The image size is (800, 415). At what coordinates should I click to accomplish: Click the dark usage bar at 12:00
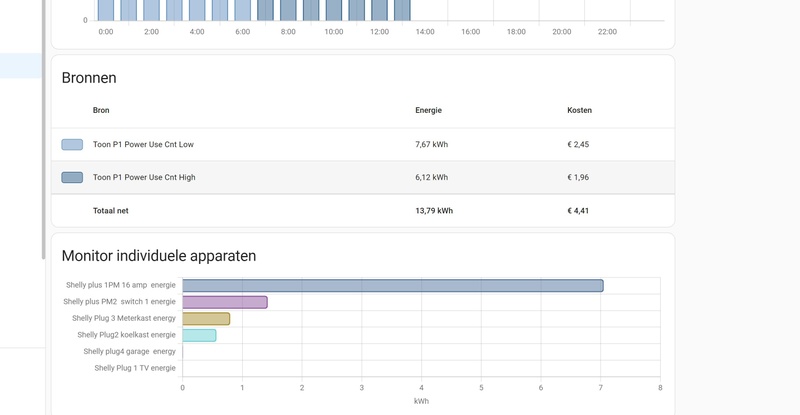(x=380, y=10)
